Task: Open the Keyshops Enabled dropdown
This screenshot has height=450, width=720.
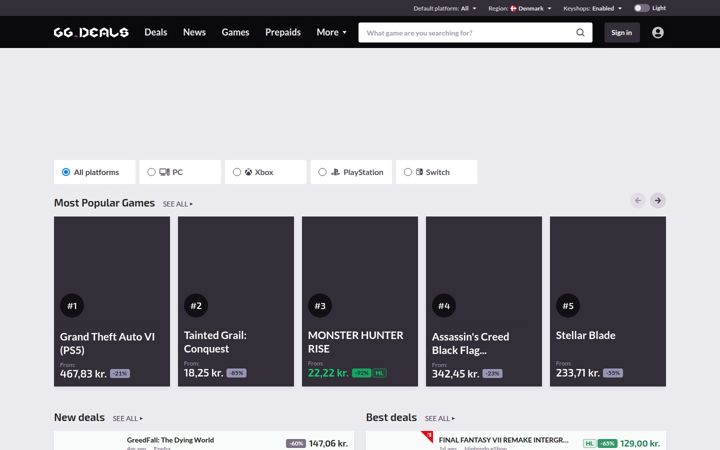Action: [x=593, y=8]
